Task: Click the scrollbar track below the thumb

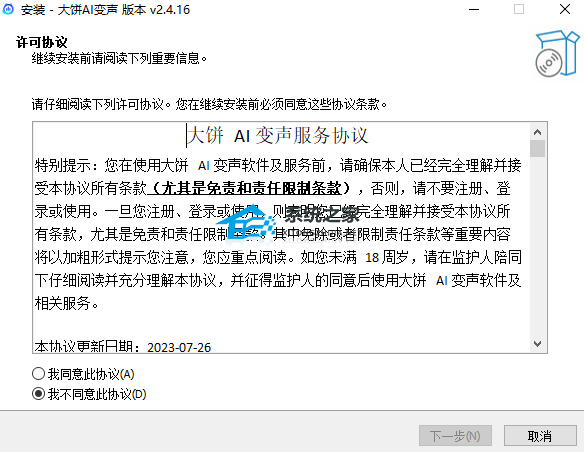Action: tap(537, 246)
